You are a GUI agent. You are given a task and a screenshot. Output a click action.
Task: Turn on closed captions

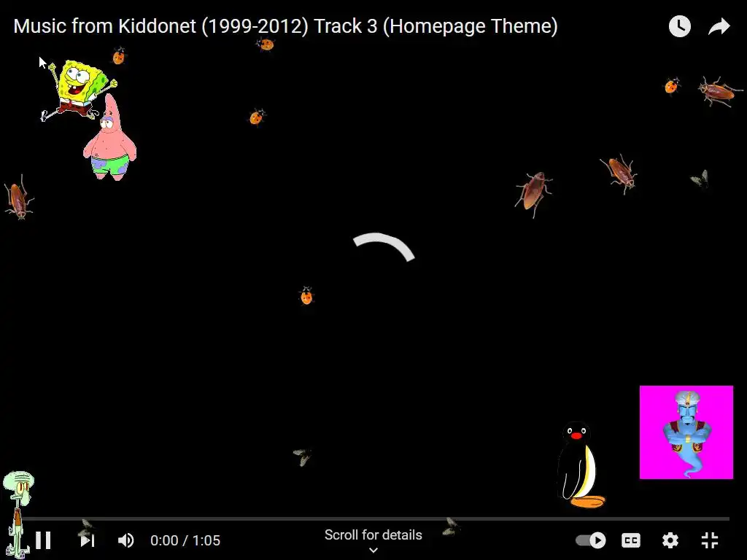coord(631,540)
